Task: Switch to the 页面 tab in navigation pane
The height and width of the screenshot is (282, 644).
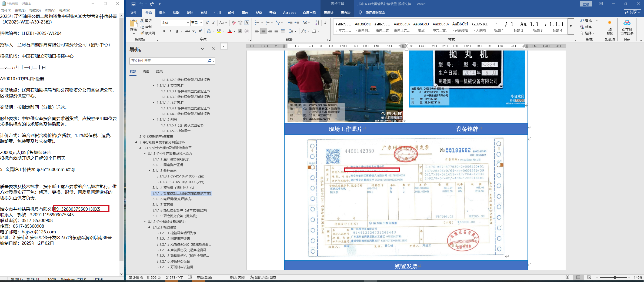Action: coord(146,72)
